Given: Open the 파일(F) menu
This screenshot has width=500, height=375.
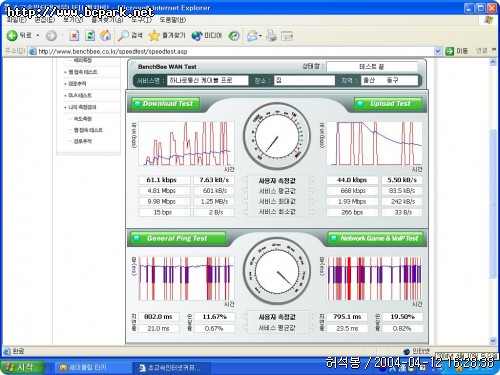Looking at the screenshot, I should pyautogui.click(x=16, y=20).
